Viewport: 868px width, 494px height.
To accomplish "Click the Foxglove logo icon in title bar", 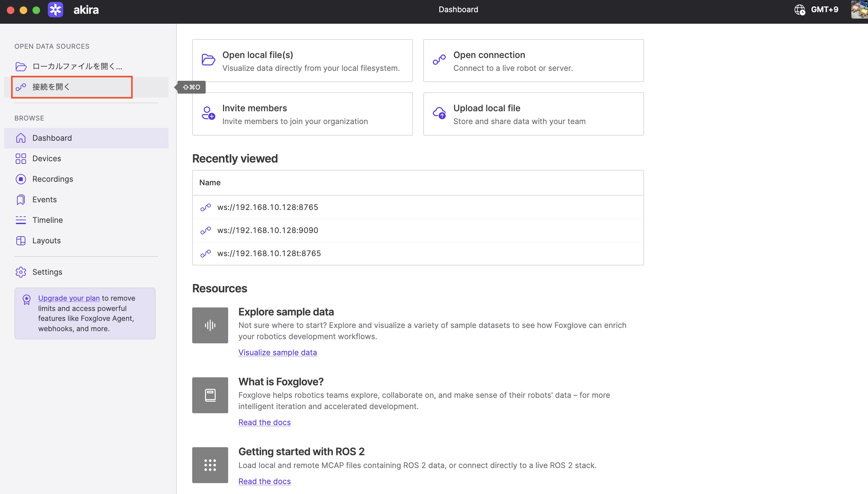I will (56, 10).
